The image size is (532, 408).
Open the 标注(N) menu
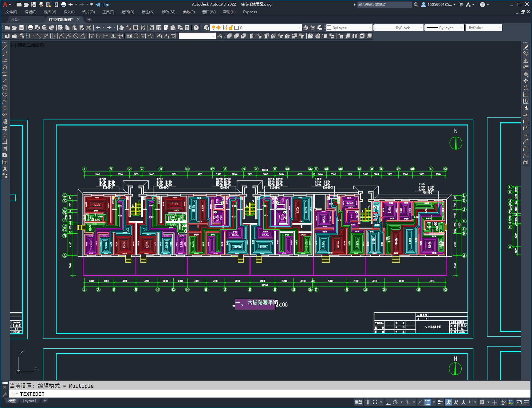tap(148, 12)
